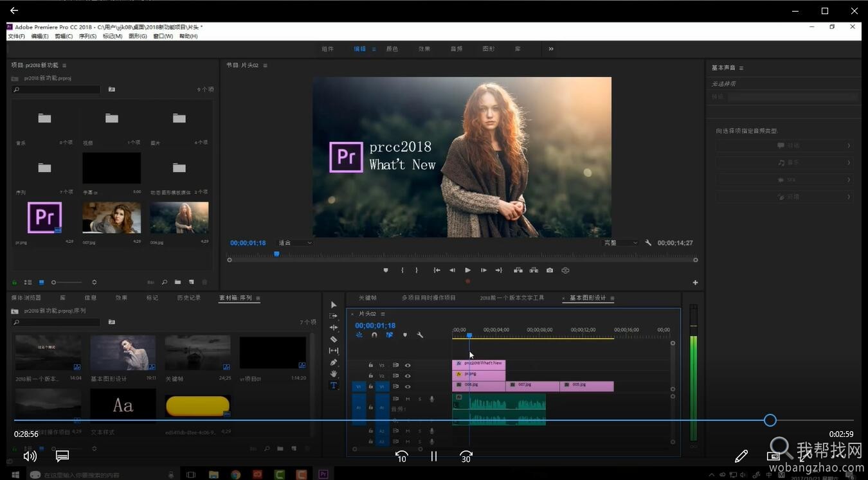Step back one frame in Program monitor

pos(452,271)
